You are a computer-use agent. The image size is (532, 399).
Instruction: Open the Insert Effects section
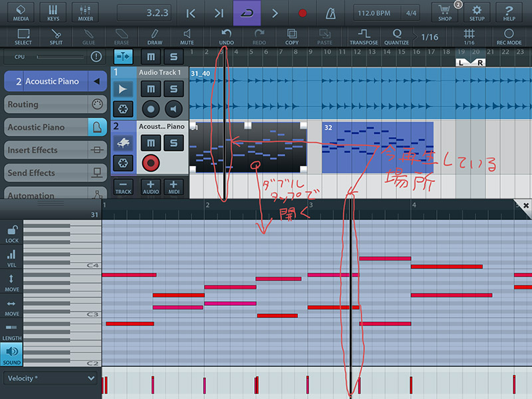55,150
